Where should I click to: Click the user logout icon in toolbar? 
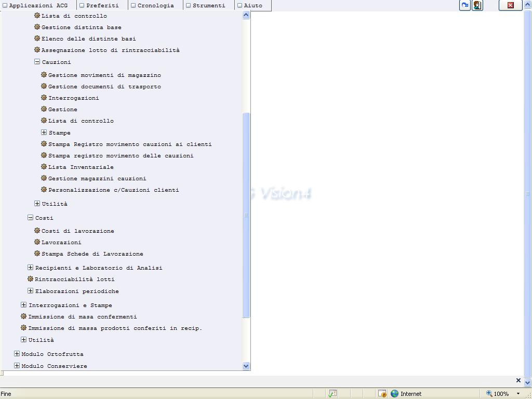pyautogui.click(x=477, y=5)
